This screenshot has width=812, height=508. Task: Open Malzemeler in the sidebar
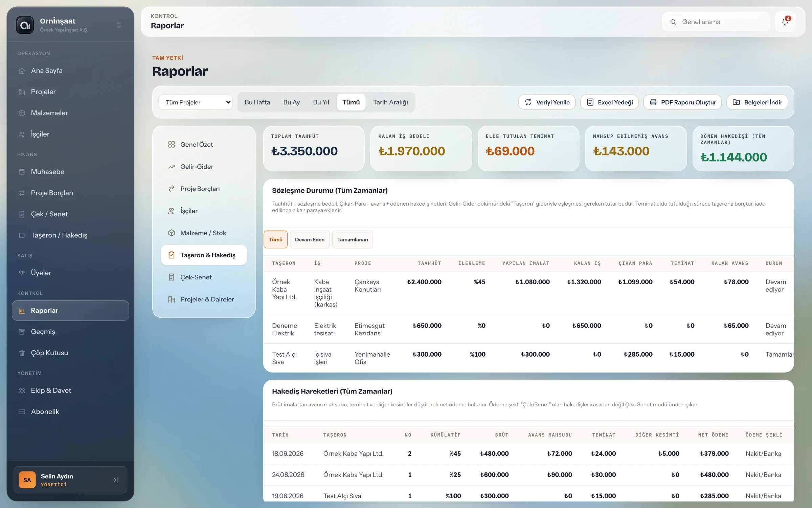(70, 113)
